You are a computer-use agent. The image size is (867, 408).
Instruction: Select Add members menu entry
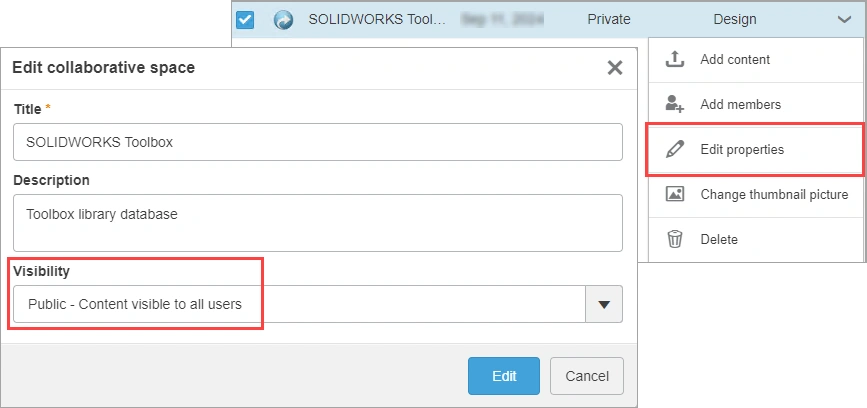[x=740, y=104]
